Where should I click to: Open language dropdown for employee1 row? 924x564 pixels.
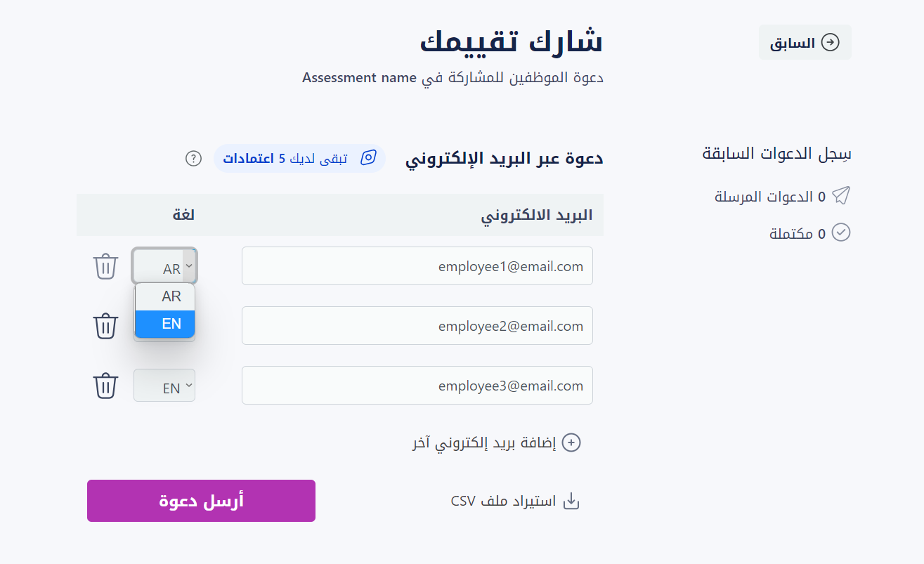click(x=164, y=266)
